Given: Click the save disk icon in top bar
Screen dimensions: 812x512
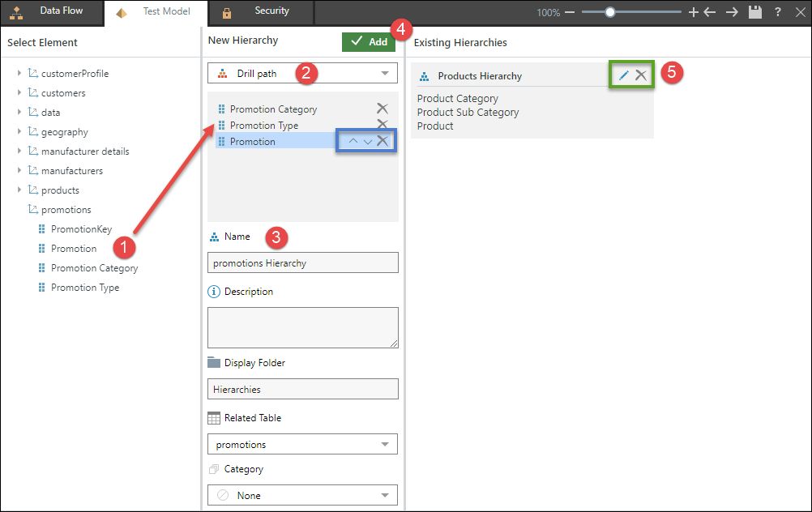Looking at the screenshot, I should coord(755,12).
